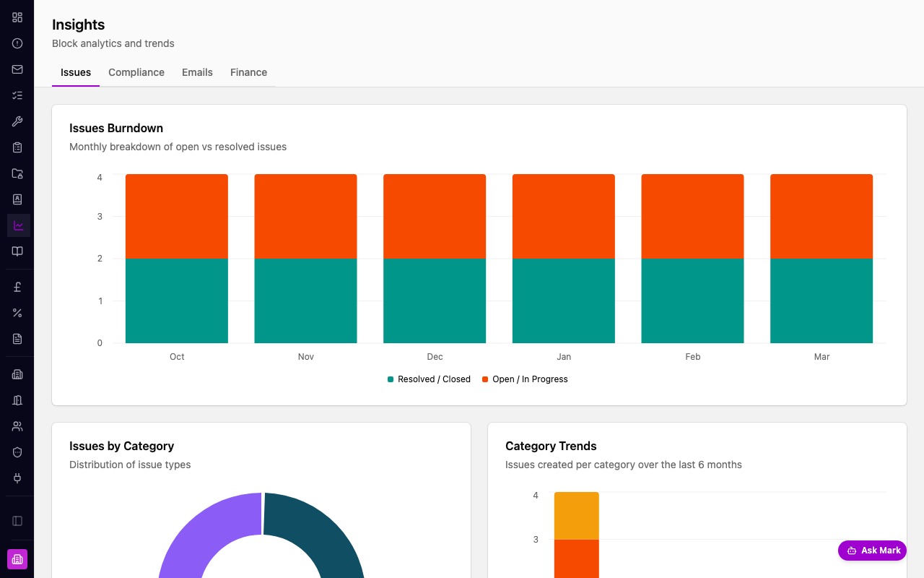This screenshot has height=578, width=924.
Task: Click the teal Nov bar segment
Action: point(305,301)
